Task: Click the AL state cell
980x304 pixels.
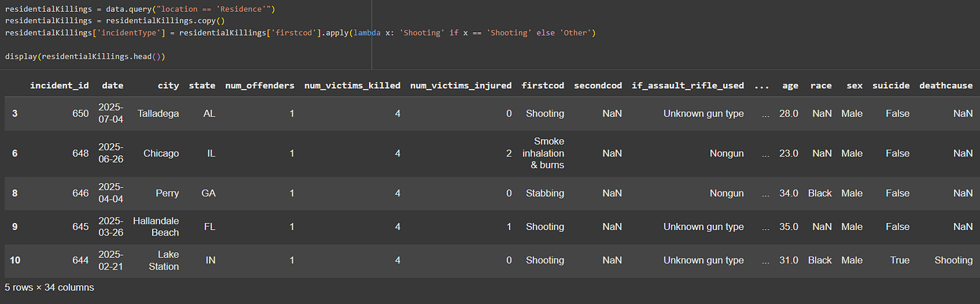Action: click(209, 113)
